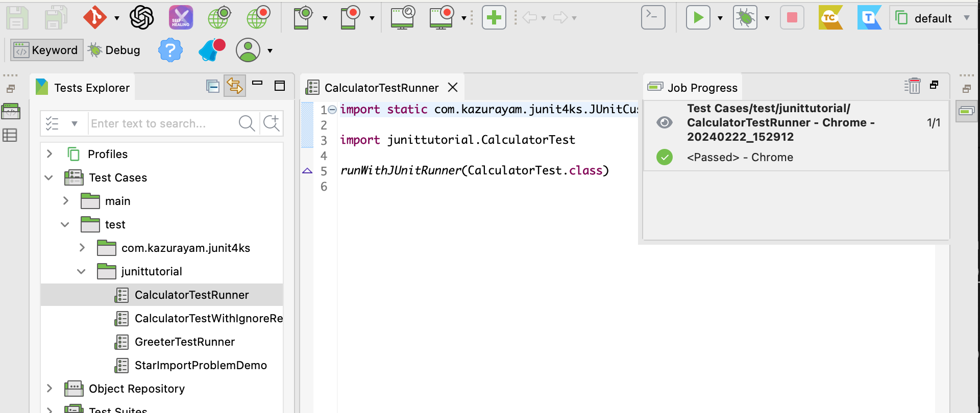Collapse the test folder
This screenshot has height=413, width=980.
pyautogui.click(x=65, y=224)
